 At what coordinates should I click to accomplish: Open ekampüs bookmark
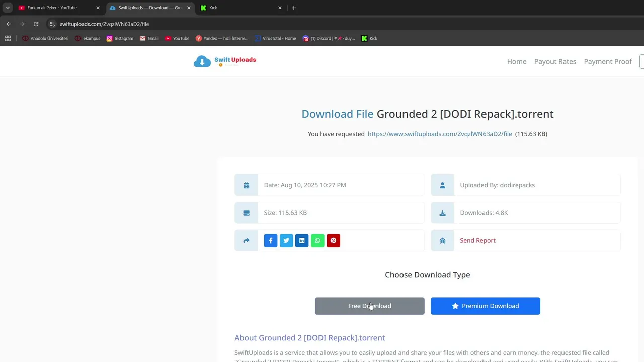88,38
